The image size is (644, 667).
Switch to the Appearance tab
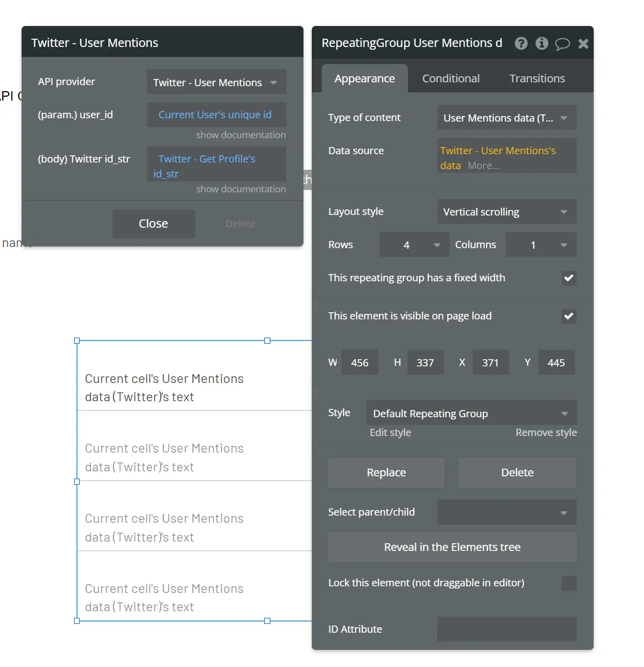tap(365, 78)
